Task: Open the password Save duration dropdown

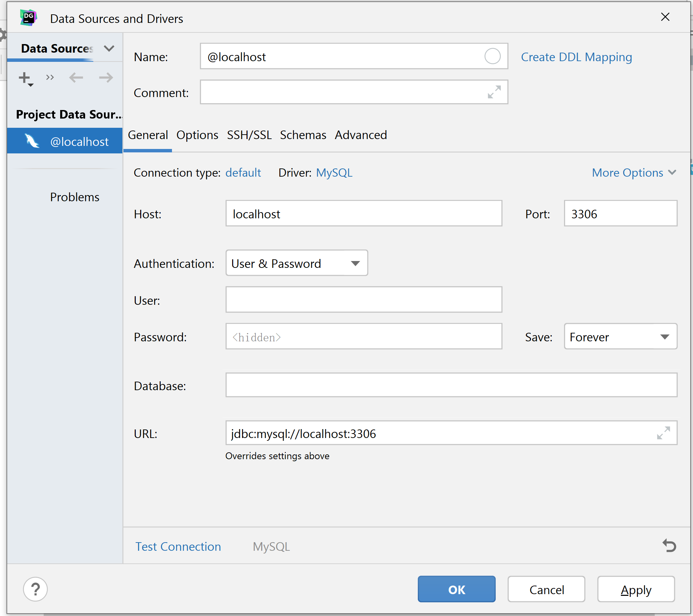Action: (665, 337)
